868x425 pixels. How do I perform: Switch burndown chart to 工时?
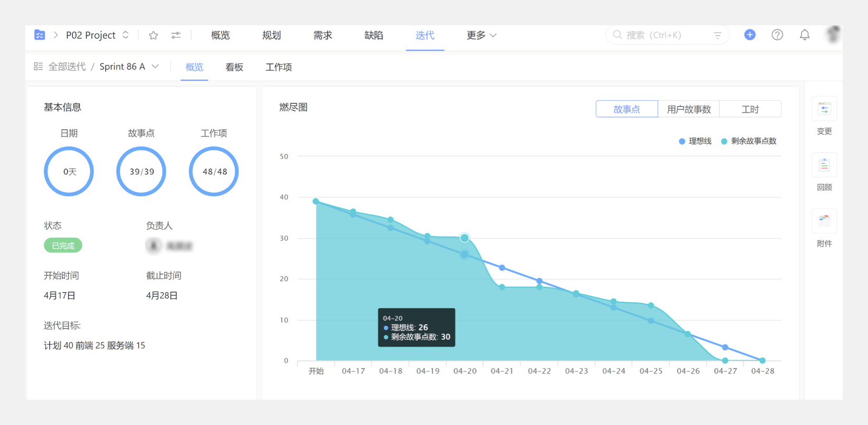(750, 109)
